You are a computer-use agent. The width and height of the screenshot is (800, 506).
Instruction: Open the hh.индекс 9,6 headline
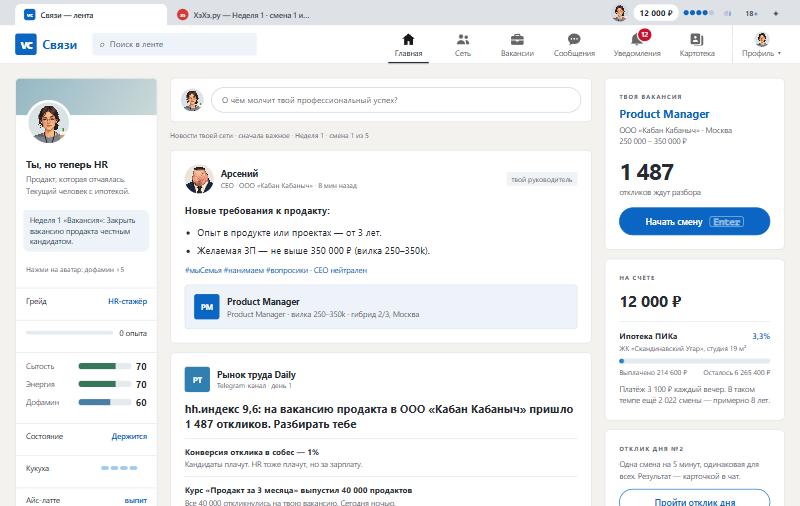(379, 417)
